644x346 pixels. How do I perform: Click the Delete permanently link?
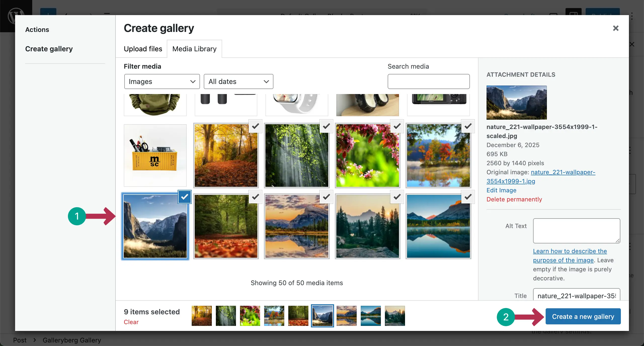514,199
